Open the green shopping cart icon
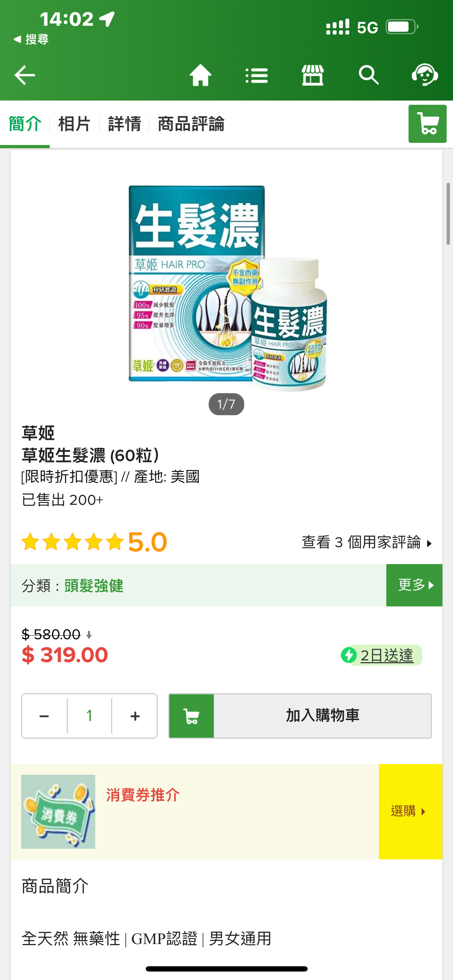The height and width of the screenshot is (980, 453). (428, 123)
